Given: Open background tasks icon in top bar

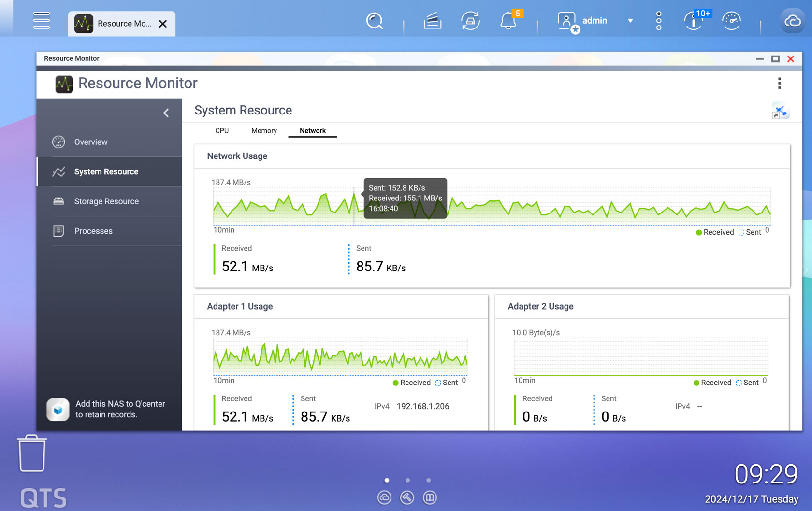Looking at the screenshot, I should point(433,21).
